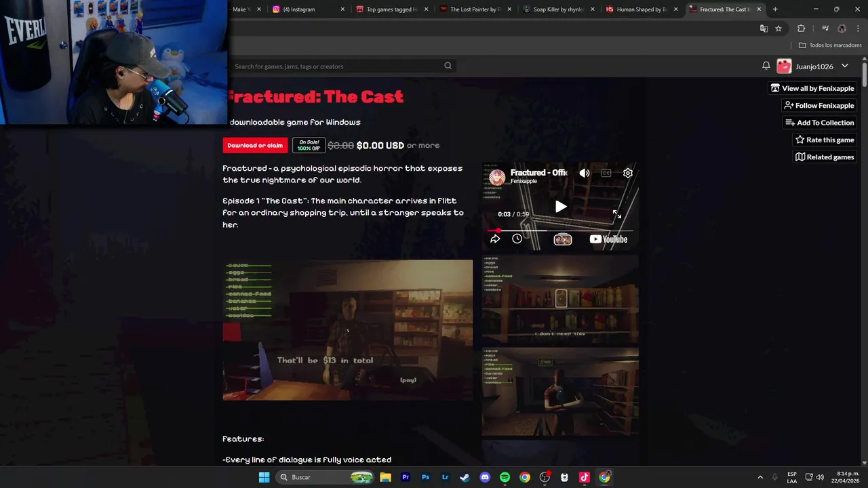
Task: Open volume control in system tray
Action: point(820,477)
